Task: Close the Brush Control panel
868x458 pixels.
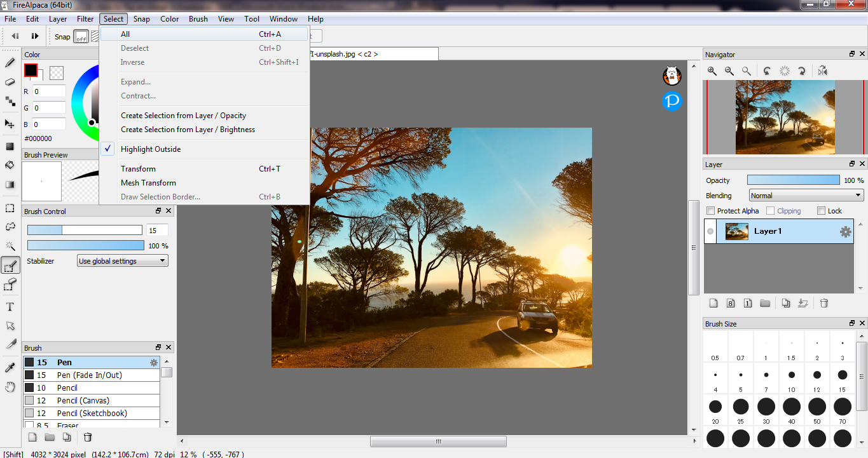Action: click(169, 211)
